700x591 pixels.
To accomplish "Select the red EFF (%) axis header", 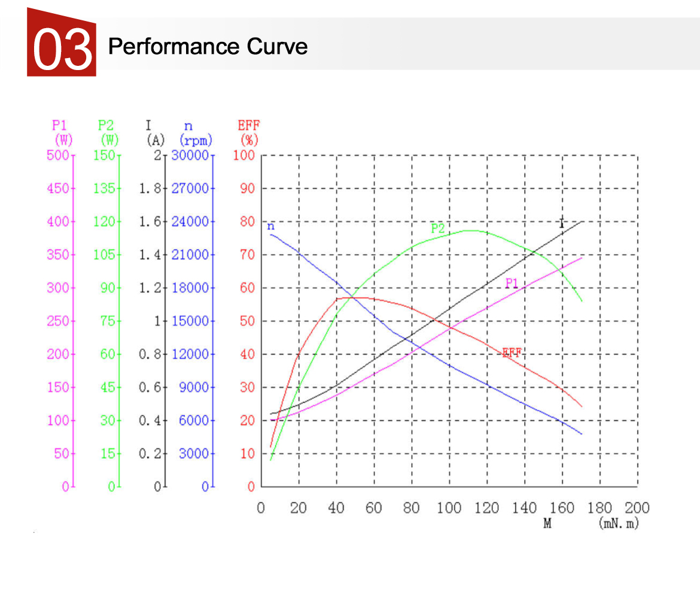I will (x=249, y=133).
